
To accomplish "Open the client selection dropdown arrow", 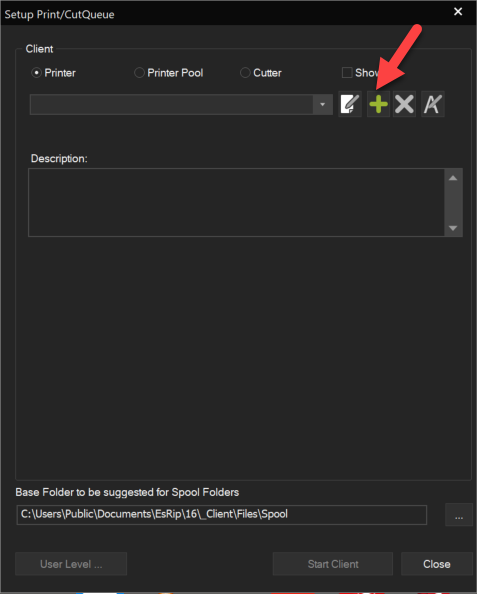I will pos(322,104).
